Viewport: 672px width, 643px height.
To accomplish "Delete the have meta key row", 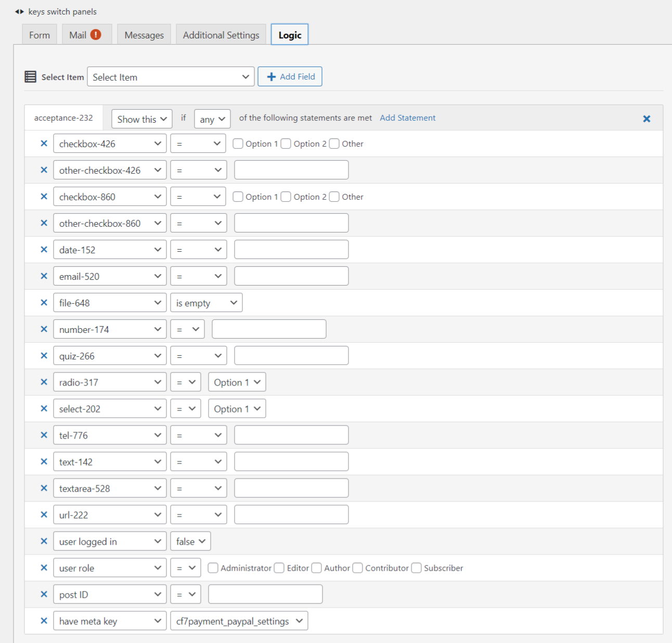I will 44,621.
